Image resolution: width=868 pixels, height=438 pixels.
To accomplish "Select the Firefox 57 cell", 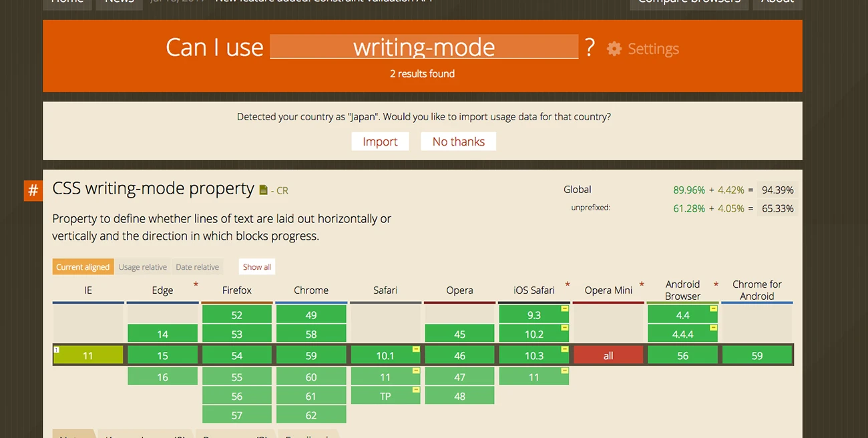I will click(237, 415).
